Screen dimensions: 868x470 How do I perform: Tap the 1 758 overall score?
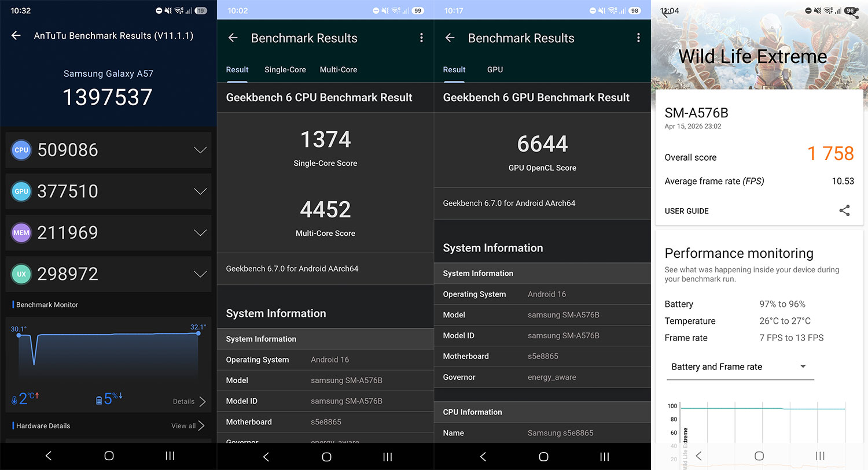tap(830, 154)
